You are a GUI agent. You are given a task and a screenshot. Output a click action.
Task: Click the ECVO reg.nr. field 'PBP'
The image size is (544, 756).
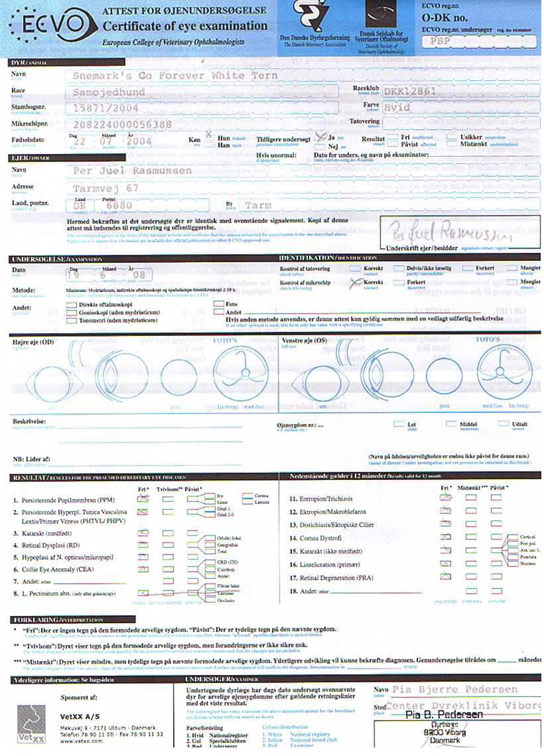[479, 41]
